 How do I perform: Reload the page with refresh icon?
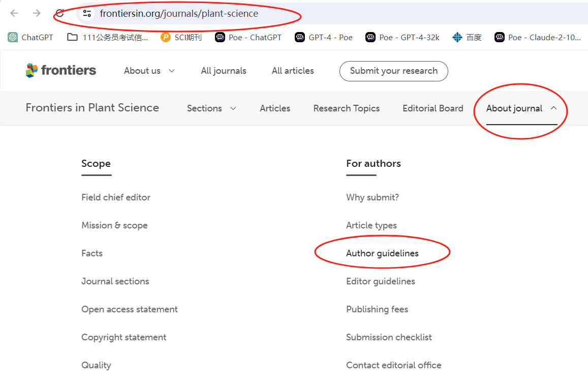pos(59,14)
